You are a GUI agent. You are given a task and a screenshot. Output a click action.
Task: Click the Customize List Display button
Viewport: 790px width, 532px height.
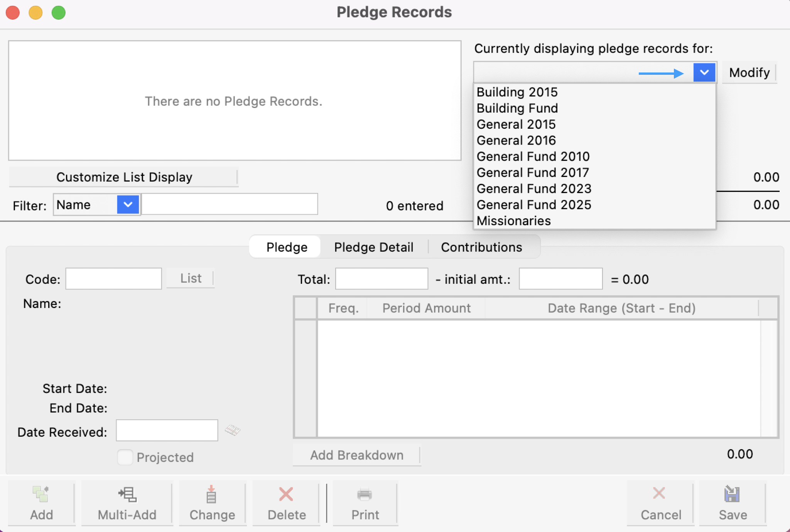tap(124, 177)
